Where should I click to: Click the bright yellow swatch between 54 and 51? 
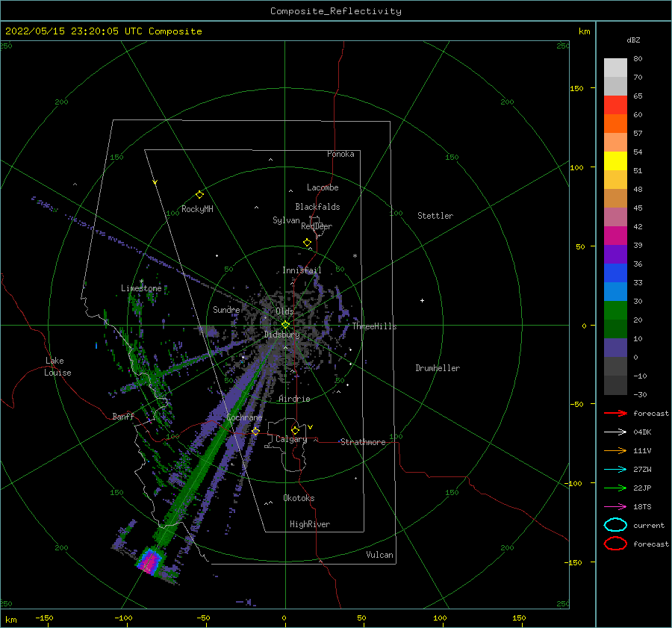(615, 161)
